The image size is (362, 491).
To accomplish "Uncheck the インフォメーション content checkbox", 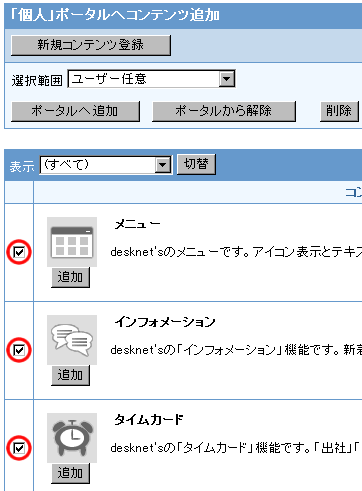I will pyautogui.click(x=19, y=350).
